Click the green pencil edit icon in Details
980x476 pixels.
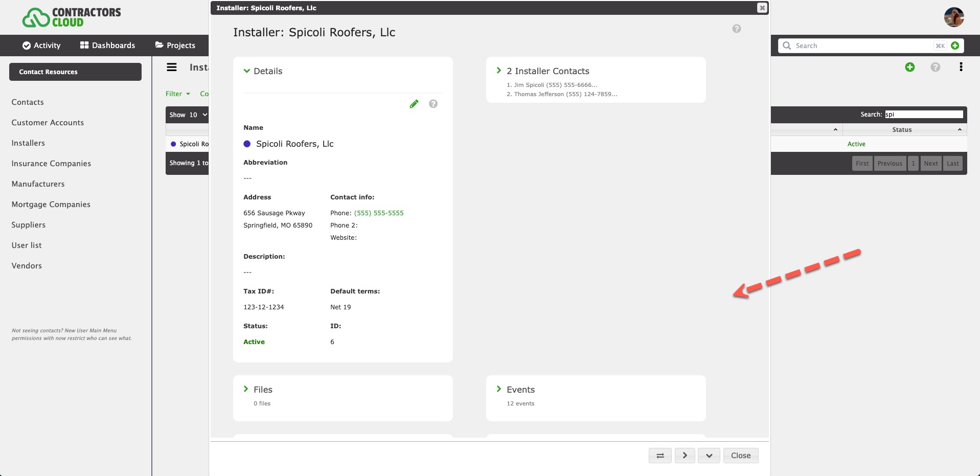pos(414,104)
